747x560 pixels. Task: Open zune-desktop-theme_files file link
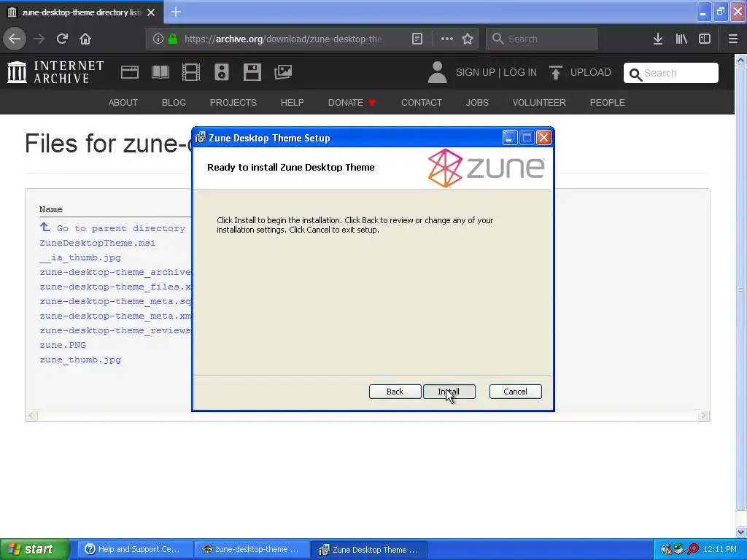click(115, 287)
